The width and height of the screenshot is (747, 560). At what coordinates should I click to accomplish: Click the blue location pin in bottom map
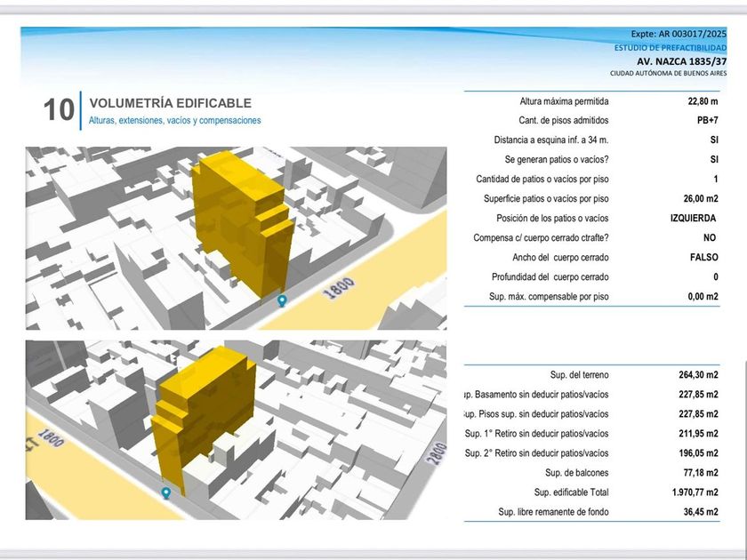tap(165, 492)
